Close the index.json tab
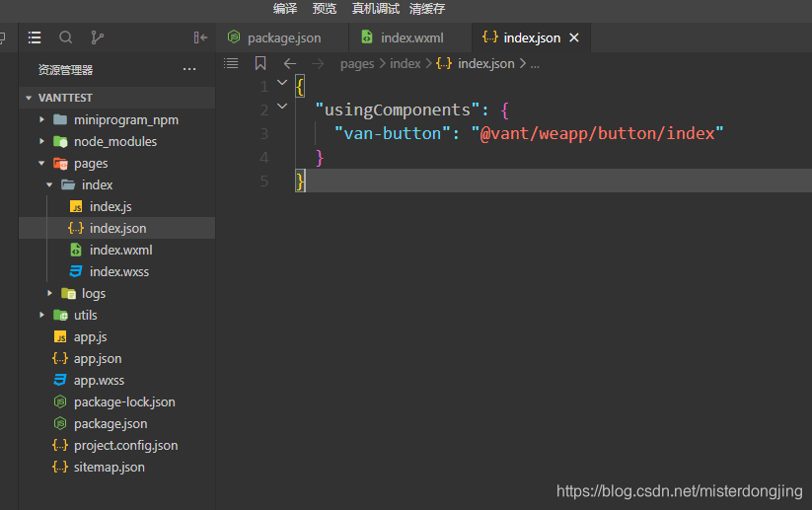This screenshot has height=510, width=812. click(574, 37)
